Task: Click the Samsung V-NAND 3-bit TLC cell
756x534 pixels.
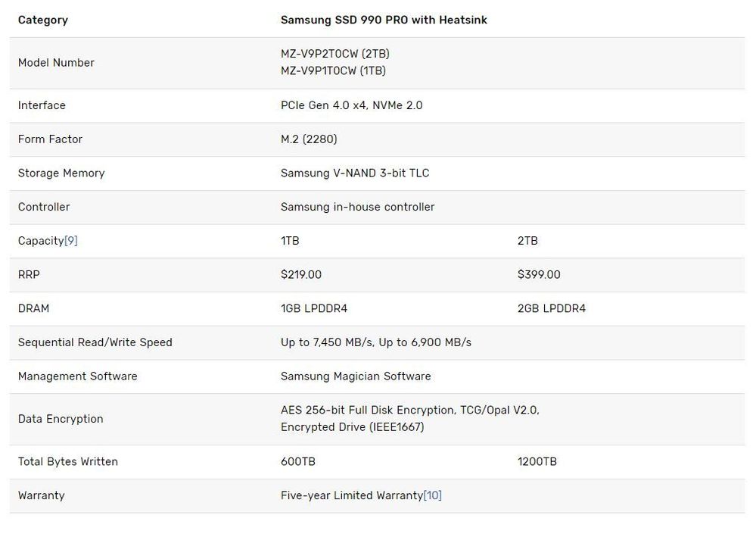Action: [355, 173]
